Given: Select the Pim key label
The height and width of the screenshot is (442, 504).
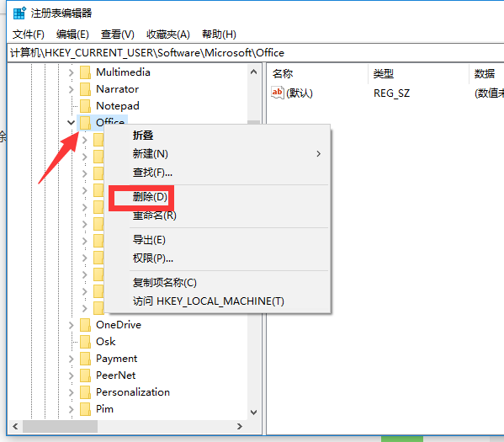Looking at the screenshot, I should pyautogui.click(x=105, y=409).
